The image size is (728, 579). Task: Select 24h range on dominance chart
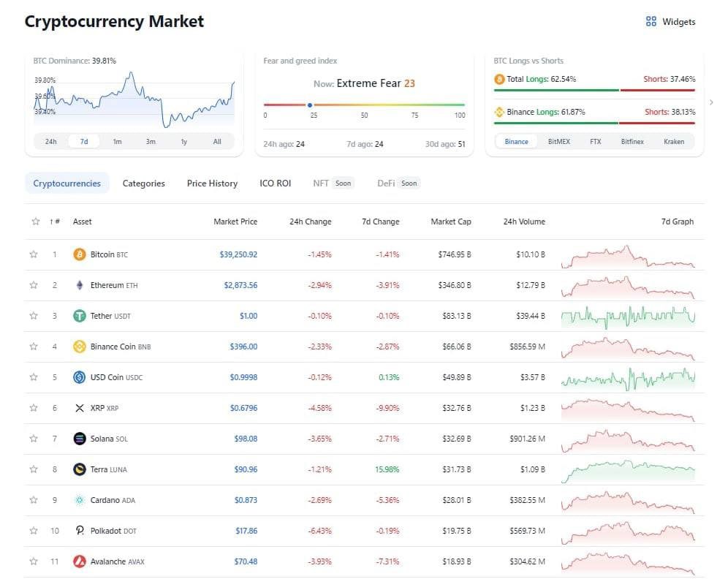[x=50, y=142]
